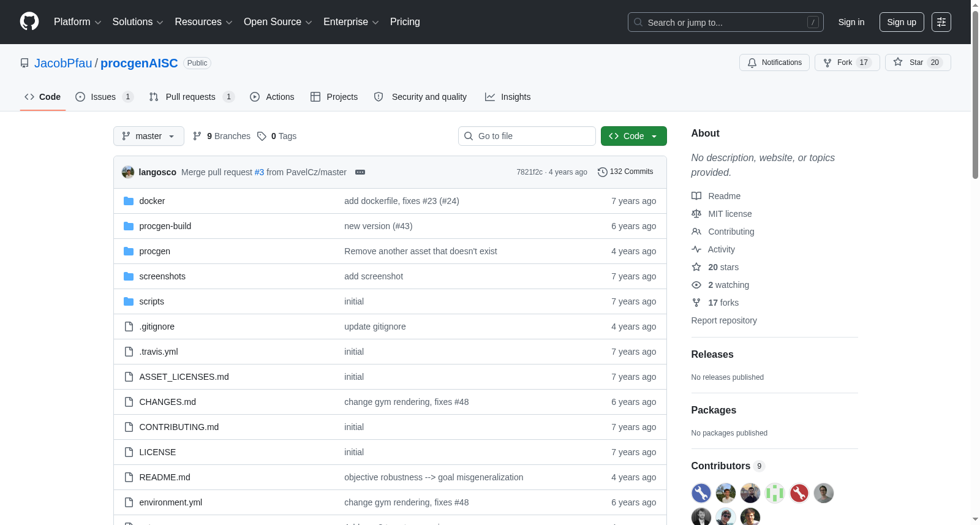Viewport: 980px width, 525px height.
Task: Expand the Platform menu
Action: (78, 22)
